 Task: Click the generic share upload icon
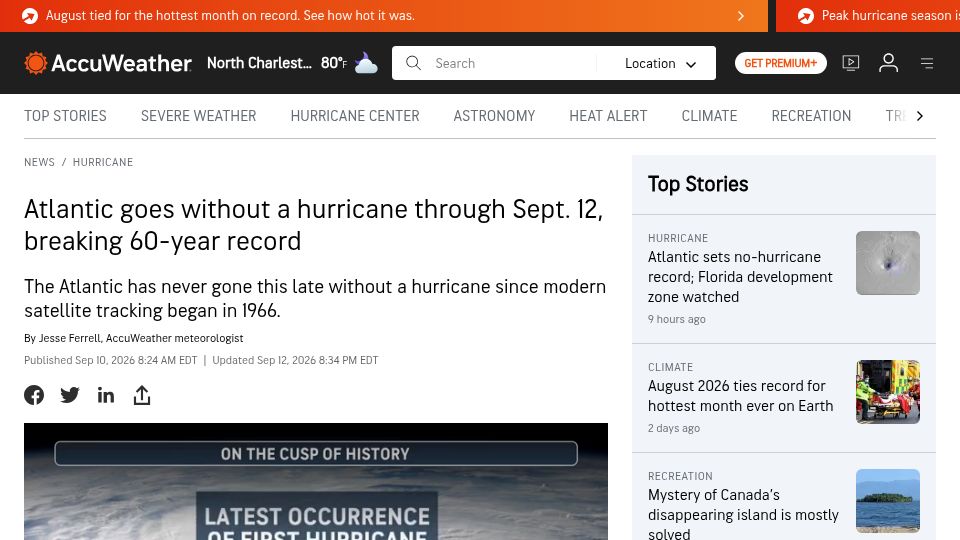point(141,395)
